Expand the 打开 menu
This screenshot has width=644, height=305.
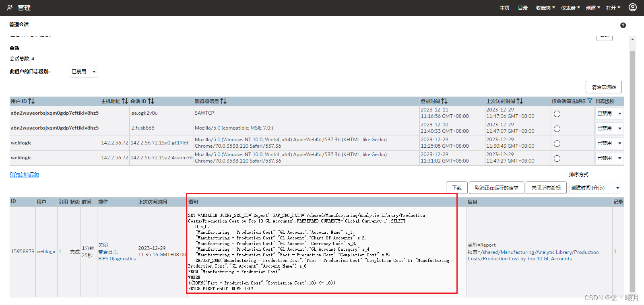click(613, 8)
